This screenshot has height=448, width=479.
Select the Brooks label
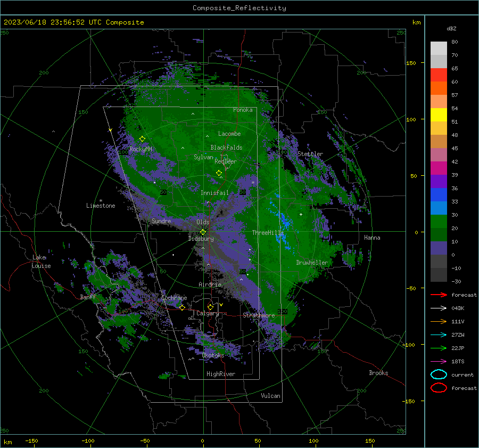378,373
